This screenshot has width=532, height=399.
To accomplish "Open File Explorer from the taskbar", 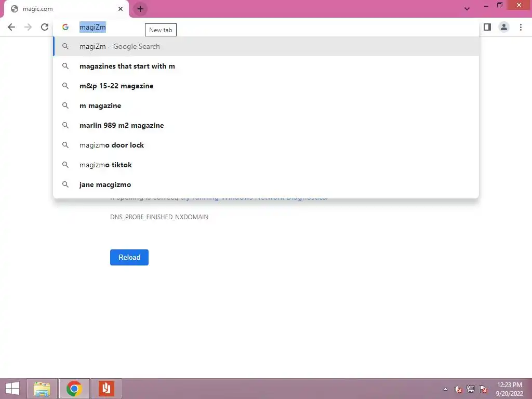I will pos(42,389).
